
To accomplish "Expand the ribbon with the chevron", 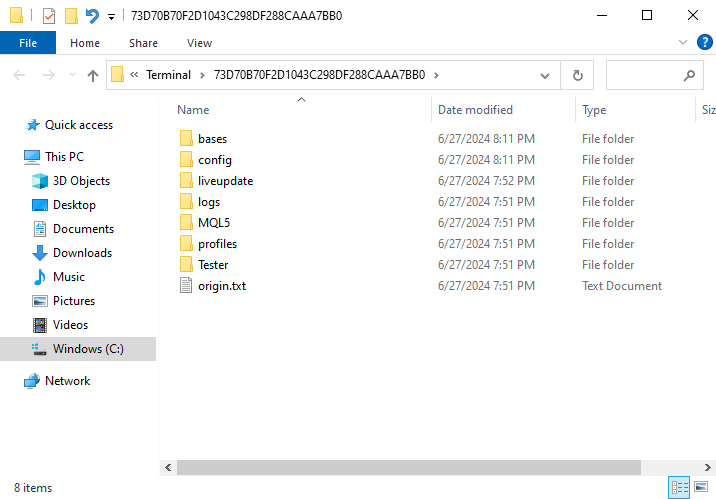I will click(x=683, y=42).
